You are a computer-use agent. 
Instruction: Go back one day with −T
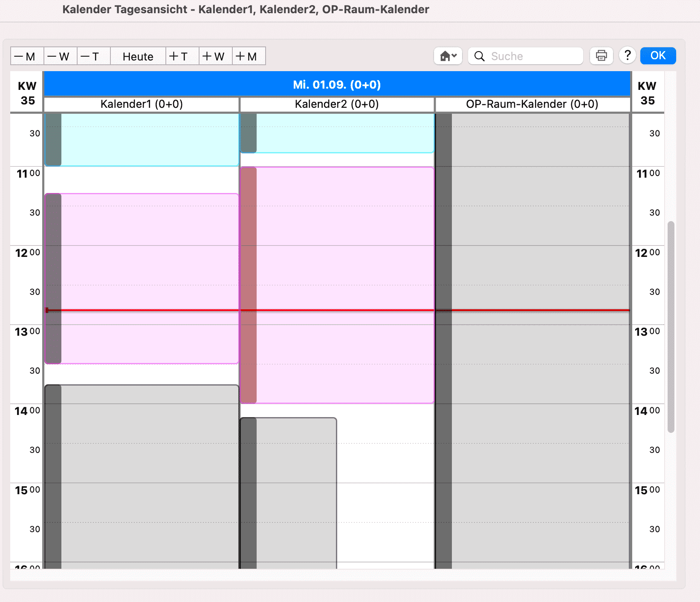(93, 56)
